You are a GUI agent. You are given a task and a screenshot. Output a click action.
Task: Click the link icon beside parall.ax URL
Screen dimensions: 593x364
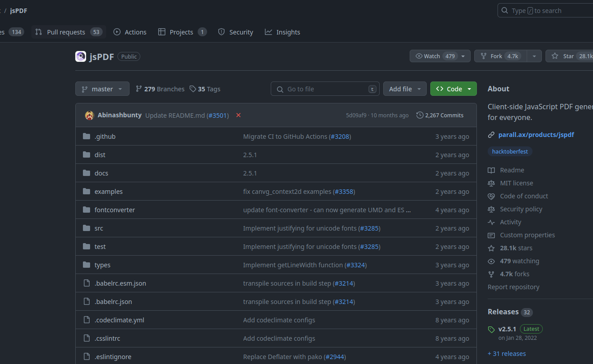491,135
